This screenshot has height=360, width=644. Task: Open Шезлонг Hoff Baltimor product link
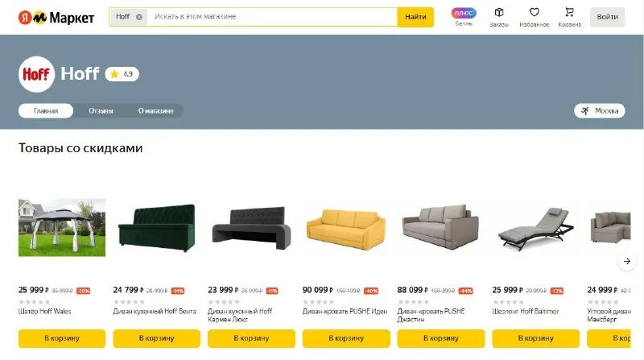point(526,312)
